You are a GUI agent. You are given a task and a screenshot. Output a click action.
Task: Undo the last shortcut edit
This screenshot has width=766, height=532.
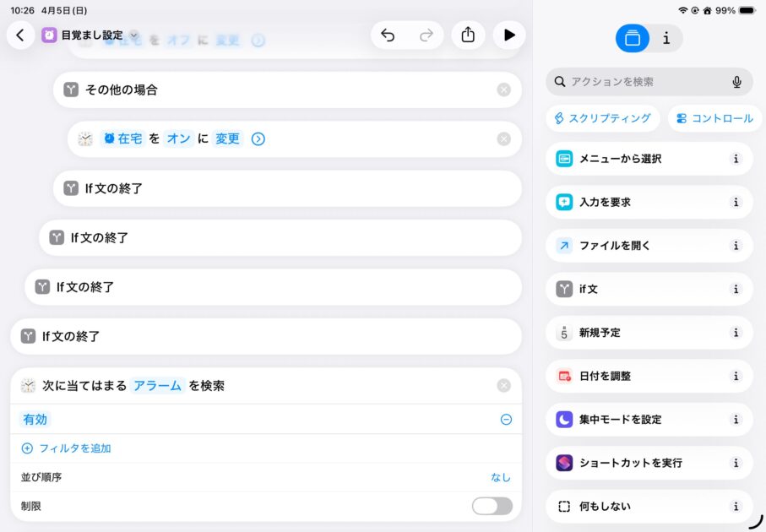click(388, 35)
